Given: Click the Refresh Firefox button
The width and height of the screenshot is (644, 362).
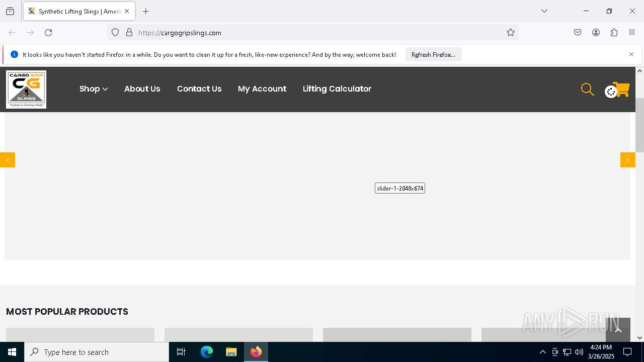Looking at the screenshot, I should (433, 54).
